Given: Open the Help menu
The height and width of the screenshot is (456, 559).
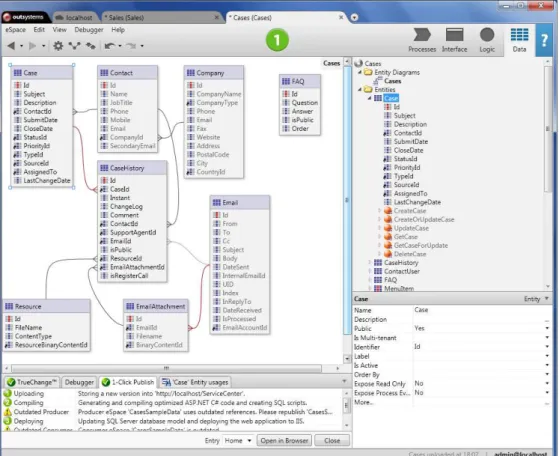Looking at the screenshot, I should point(118,30).
